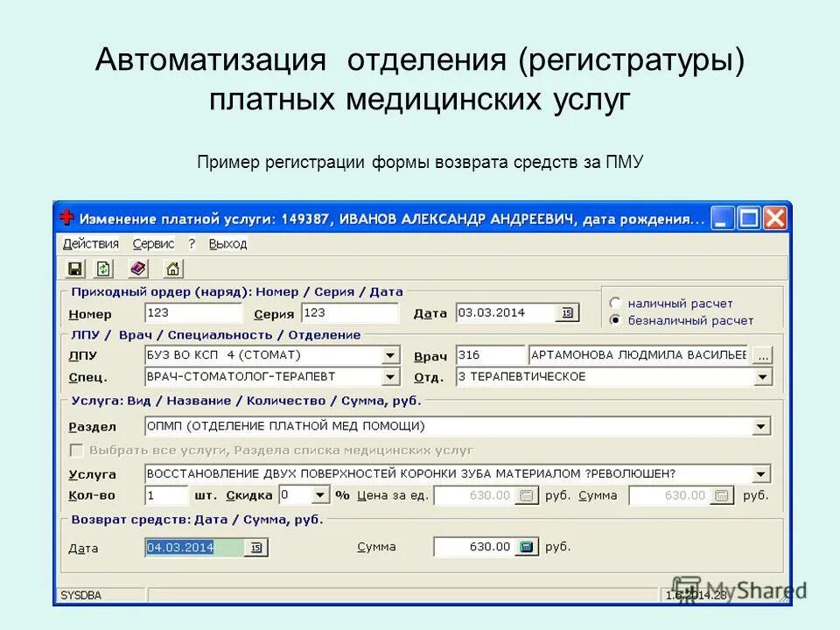Open the Спец. specialty dropdown

pyautogui.click(x=391, y=376)
